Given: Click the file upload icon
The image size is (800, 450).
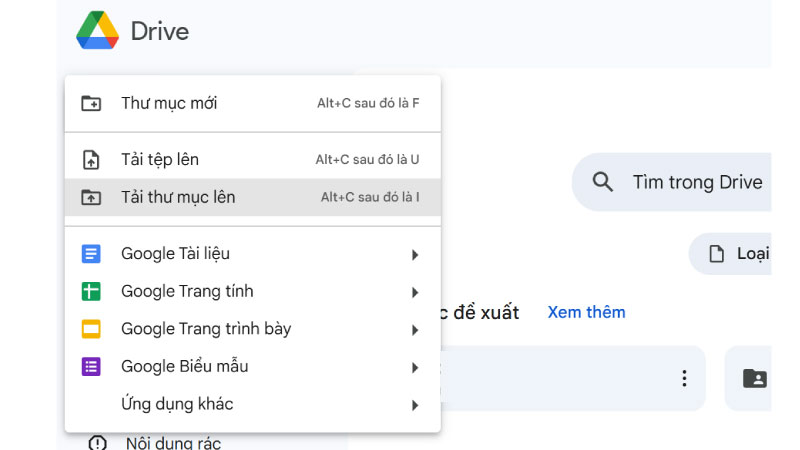Looking at the screenshot, I should coord(91,160).
